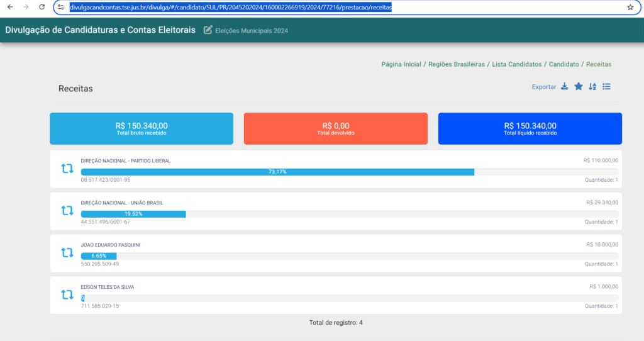Click the transfer icon beside Joao Eduardo Pasquini
The image size is (644, 341).
pyautogui.click(x=67, y=253)
